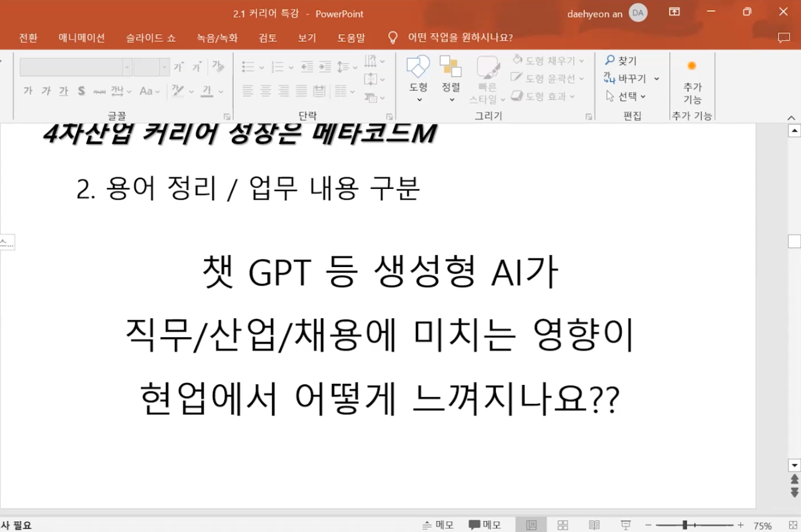Clear all formatting eraser icon
The width and height of the screenshot is (801, 532).
click(x=218, y=67)
